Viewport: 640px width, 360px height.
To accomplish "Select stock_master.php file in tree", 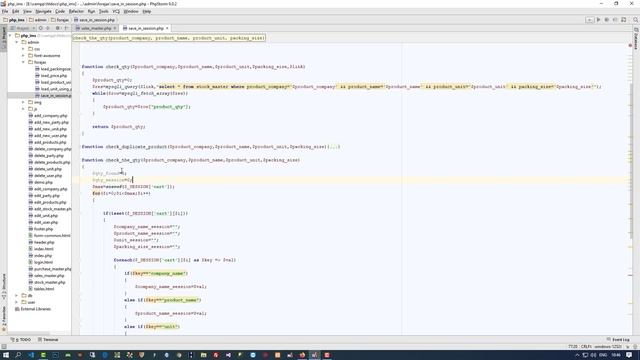I will point(47,282).
